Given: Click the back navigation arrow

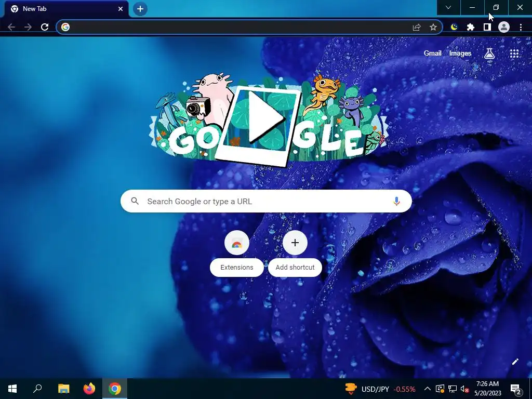Looking at the screenshot, I should tap(11, 27).
